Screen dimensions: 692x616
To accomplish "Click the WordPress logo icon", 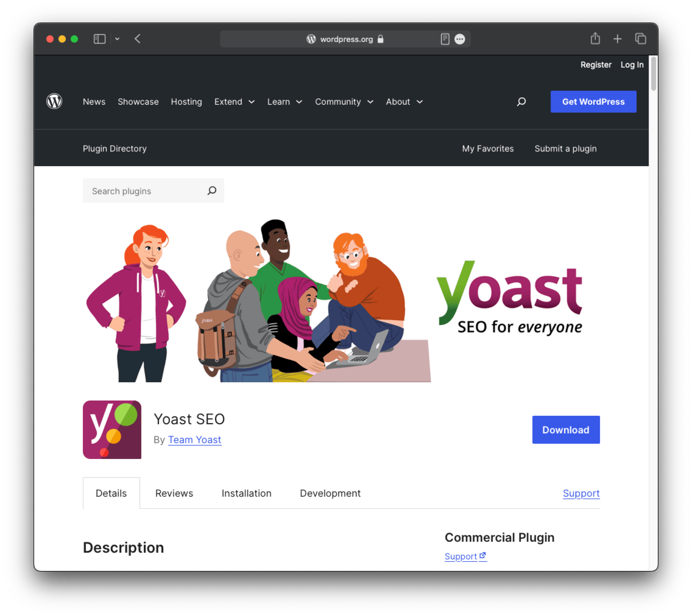I will click(54, 101).
